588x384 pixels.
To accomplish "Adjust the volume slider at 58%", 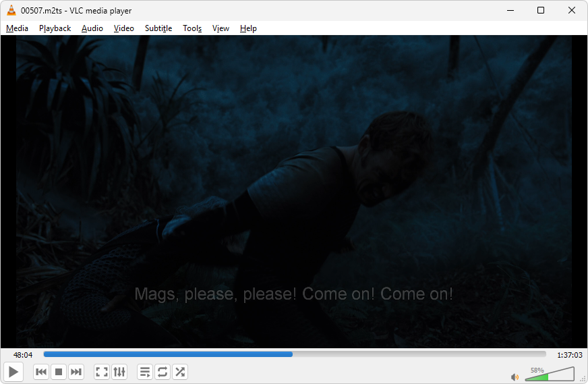I will click(x=550, y=374).
